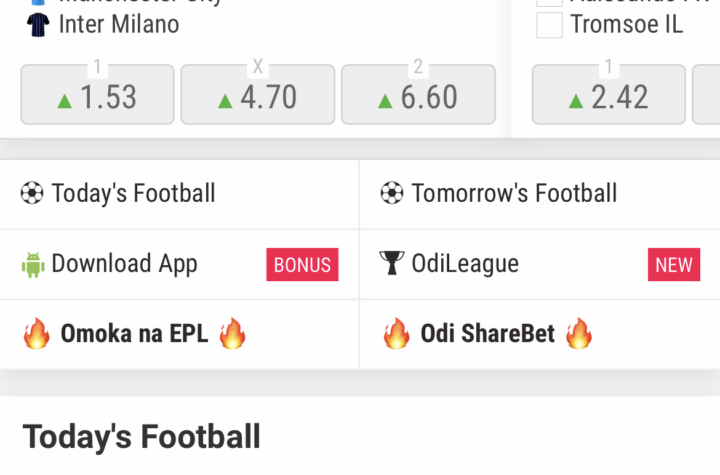The image size is (720, 475).
Task: Click Tromsoe IL team logo placeholder
Action: click(550, 25)
